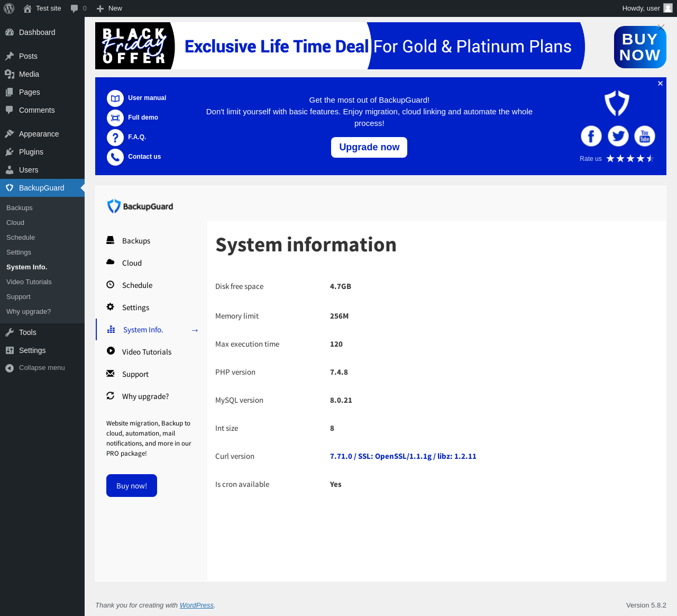Open the Video Tutorials submenu under BackupGuard
This screenshot has height=616, width=677.
pyautogui.click(x=29, y=282)
